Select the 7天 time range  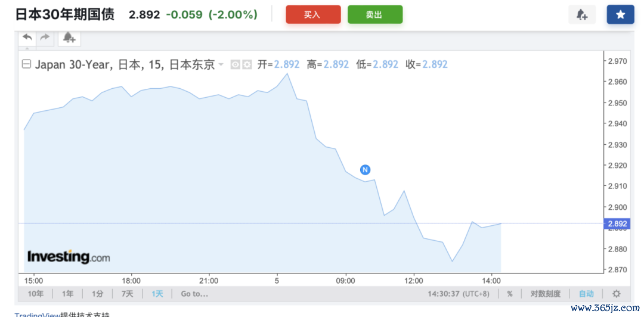tap(128, 294)
